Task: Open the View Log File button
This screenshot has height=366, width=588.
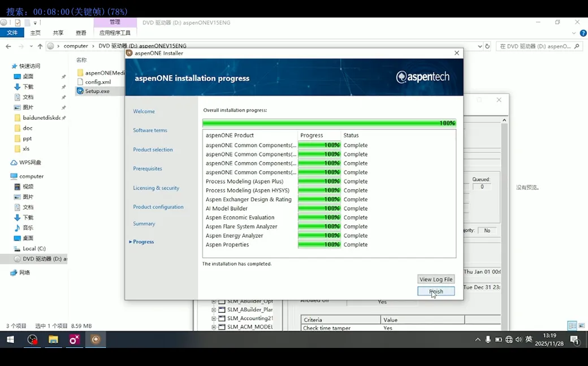Action: 436,279
